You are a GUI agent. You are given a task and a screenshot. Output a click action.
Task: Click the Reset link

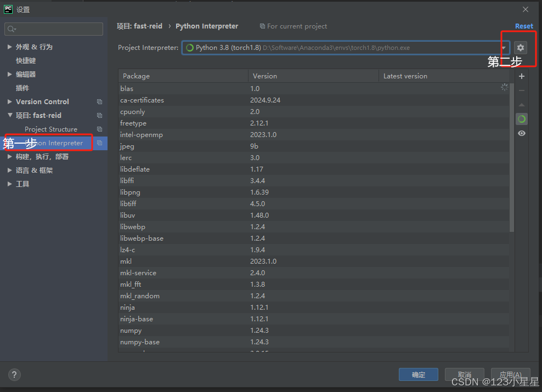(524, 26)
